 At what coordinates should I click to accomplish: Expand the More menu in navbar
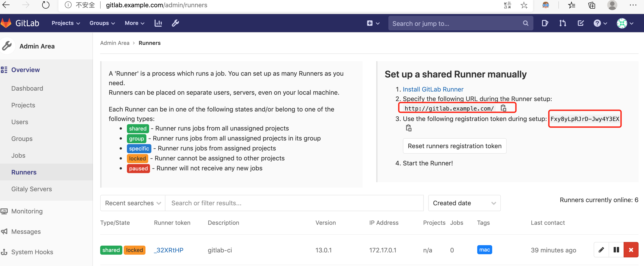click(135, 23)
